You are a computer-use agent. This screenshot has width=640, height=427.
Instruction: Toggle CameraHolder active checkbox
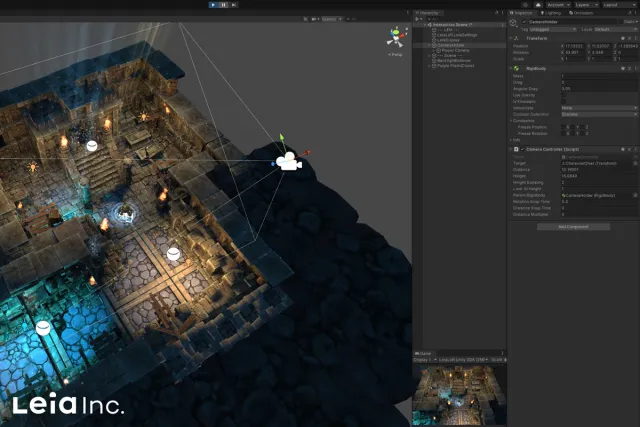[x=524, y=22]
